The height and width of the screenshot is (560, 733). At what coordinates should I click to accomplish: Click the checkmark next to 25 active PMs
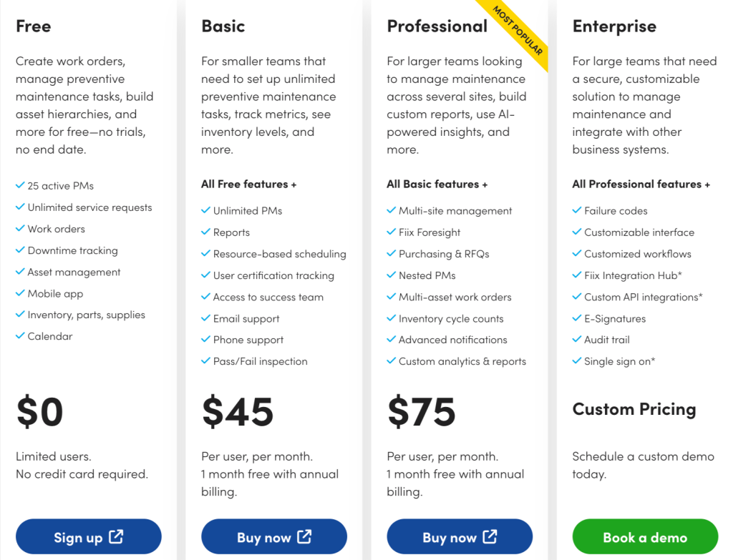coord(20,185)
